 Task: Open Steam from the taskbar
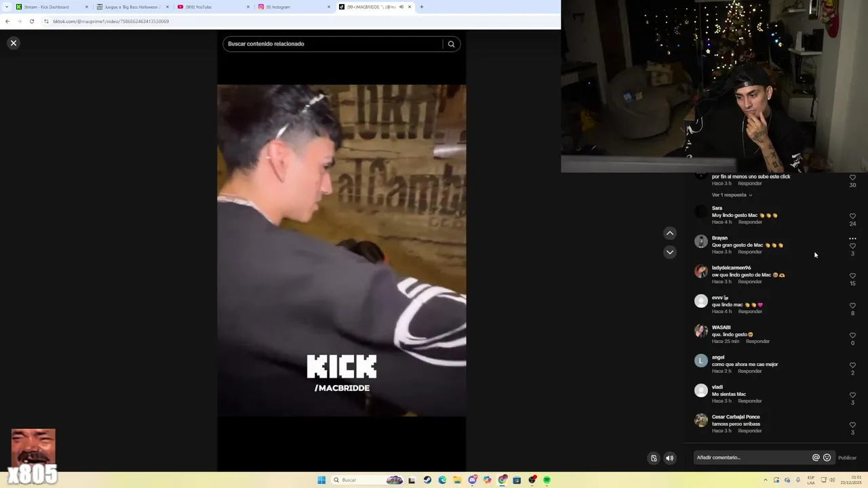pos(427,480)
